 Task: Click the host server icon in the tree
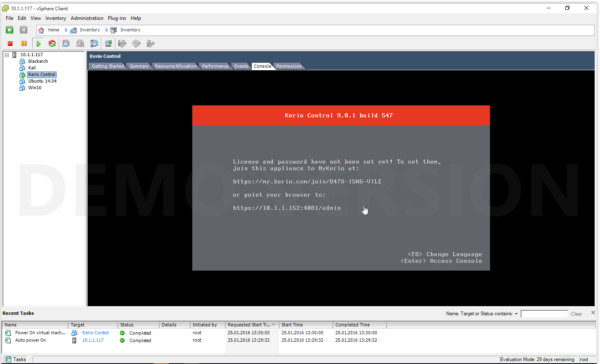(14, 55)
